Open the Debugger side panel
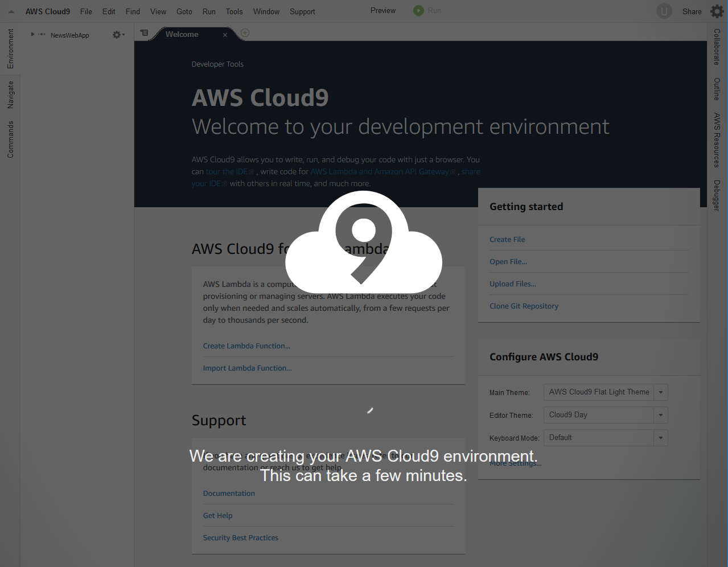This screenshot has width=728, height=567. 717,195
